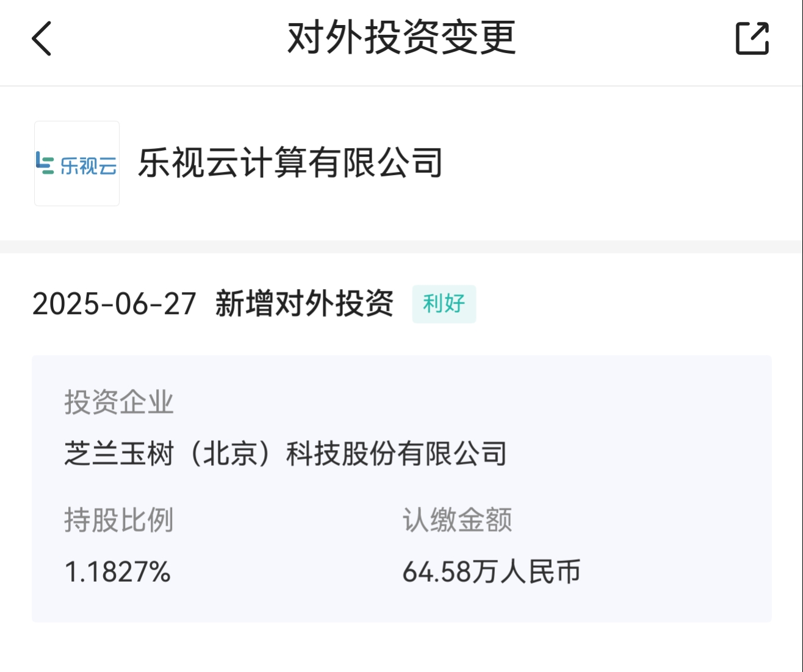This screenshot has height=672, width=803.
Task: Tap the 利好 tag
Action: [444, 304]
